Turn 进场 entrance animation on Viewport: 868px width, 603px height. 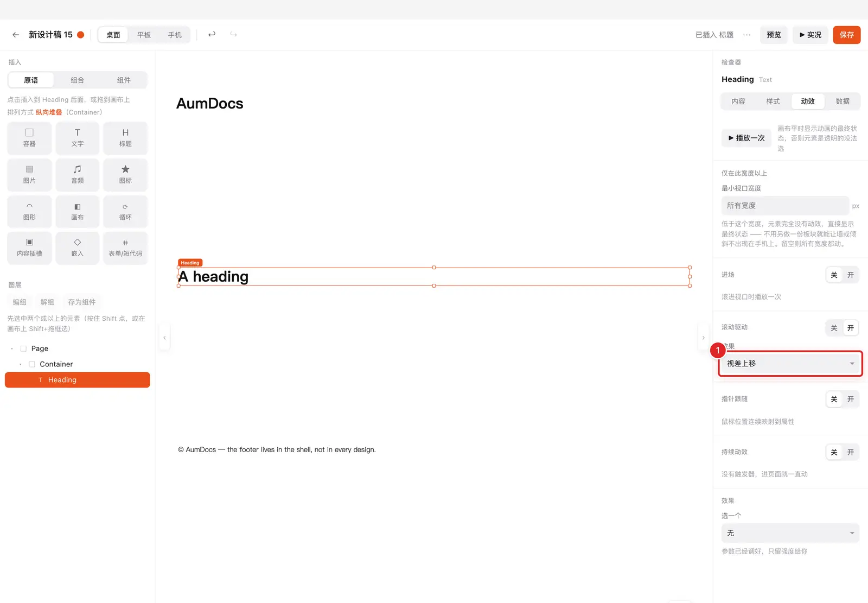(x=851, y=275)
